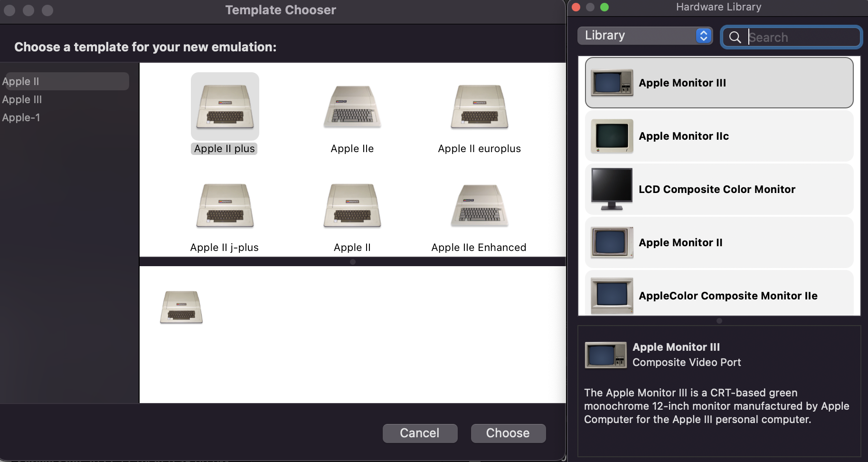Viewport: 868px width, 462px height.
Task: Open the Apple-1 template category
Action: (x=21, y=118)
